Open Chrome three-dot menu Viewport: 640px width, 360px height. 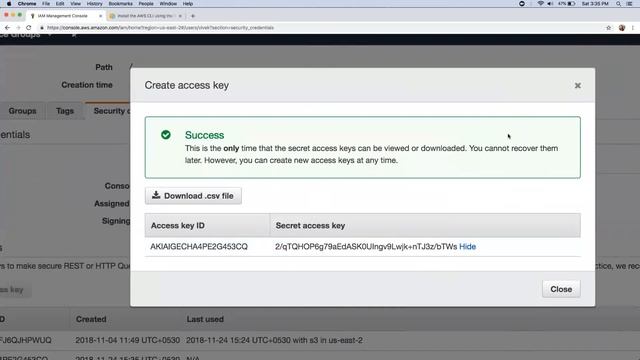(633, 28)
